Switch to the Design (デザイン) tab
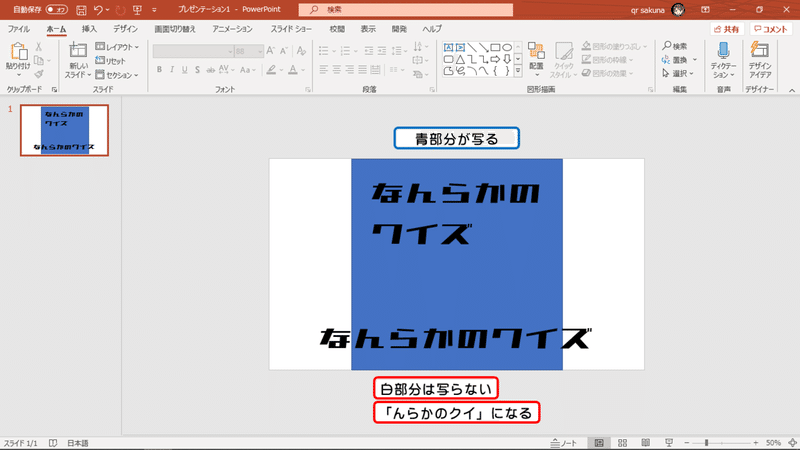Viewport: 800px width, 450px height. click(x=126, y=29)
